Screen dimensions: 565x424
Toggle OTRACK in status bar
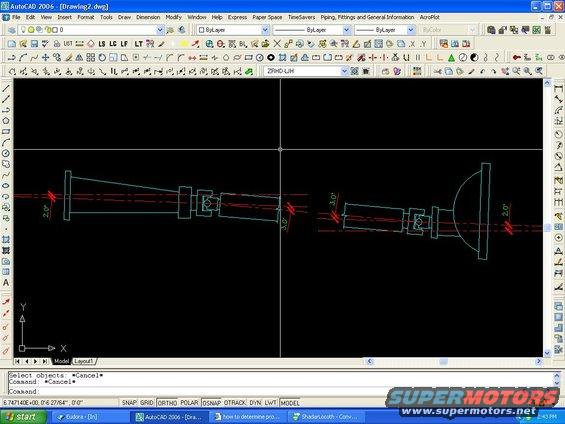[235, 402]
